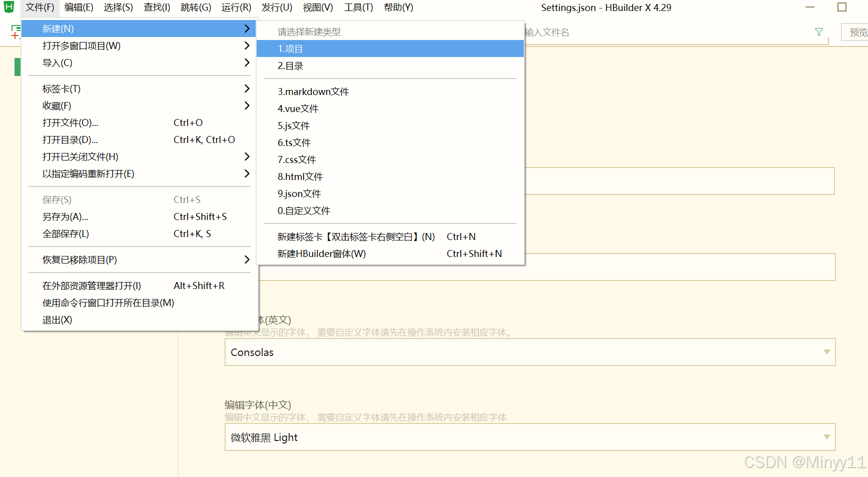Open the 发行(U) menu
Viewport: 868px width, 477px height.
click(x=277, y=7)
